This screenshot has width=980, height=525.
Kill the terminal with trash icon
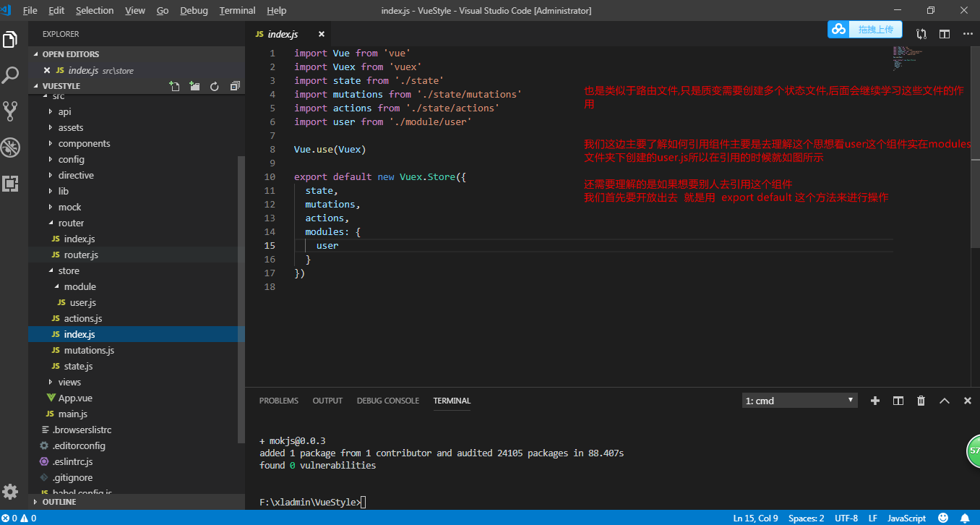tap(921, 401)
